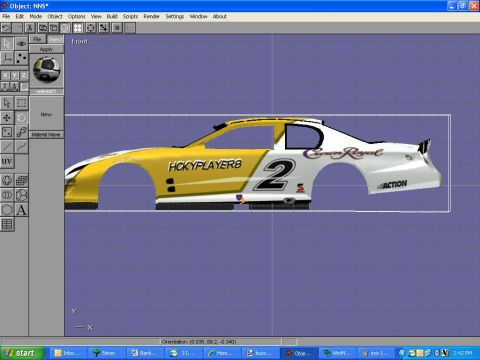Click the Paste icon in the toolbar

[54, 28]
